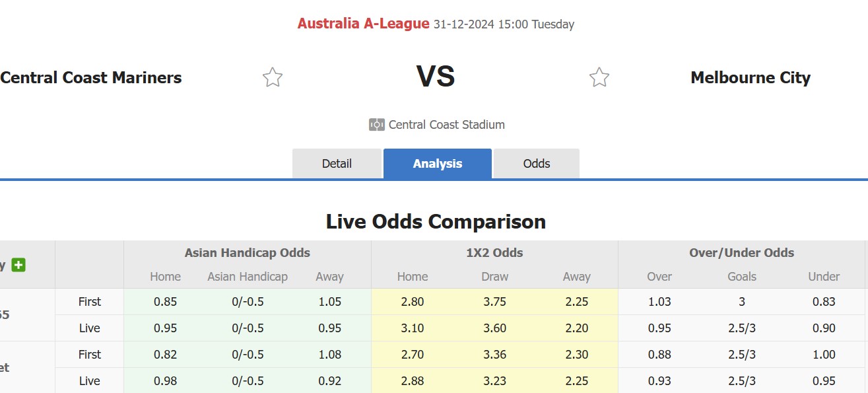868x393 pixels.
Task: Click the 0/-0.5 Asian Handicap value
Action: pos(247,301)
